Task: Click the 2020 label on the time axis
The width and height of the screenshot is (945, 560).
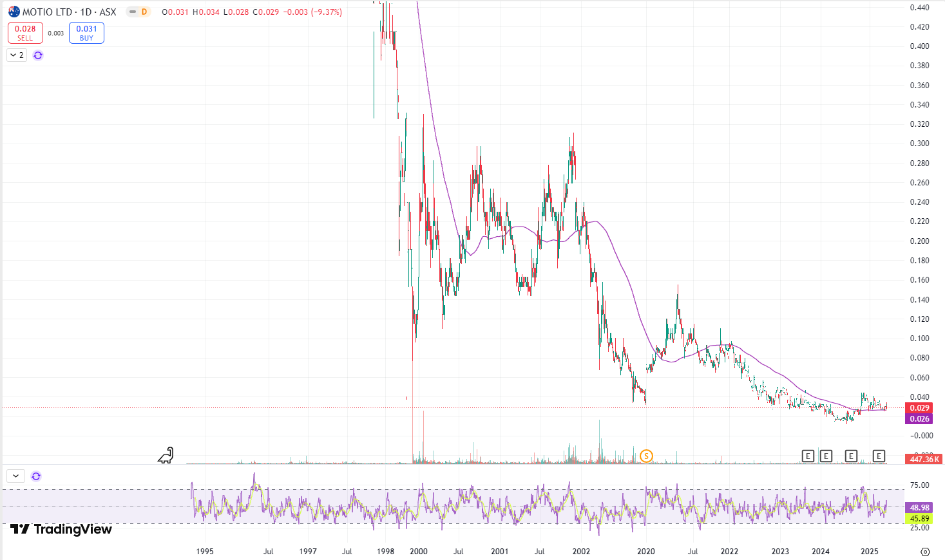Action: (645, 552)
